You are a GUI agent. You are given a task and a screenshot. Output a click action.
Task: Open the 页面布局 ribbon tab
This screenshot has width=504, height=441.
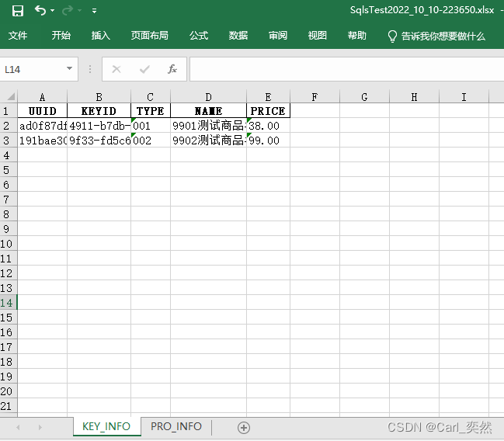coord(149,36)
